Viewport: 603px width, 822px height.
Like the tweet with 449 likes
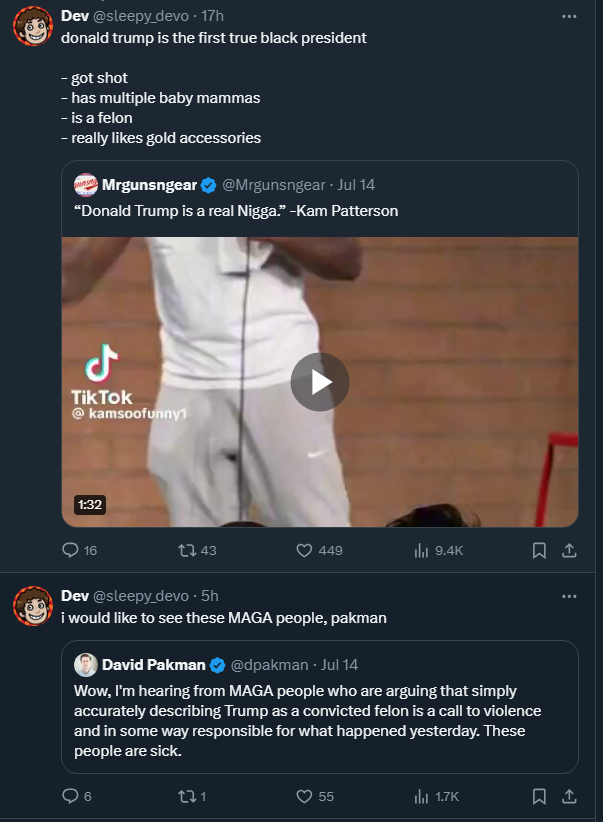(319, 550)
